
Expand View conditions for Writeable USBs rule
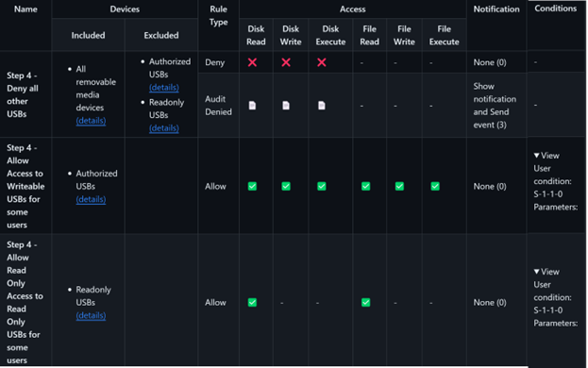coord(546,156)
